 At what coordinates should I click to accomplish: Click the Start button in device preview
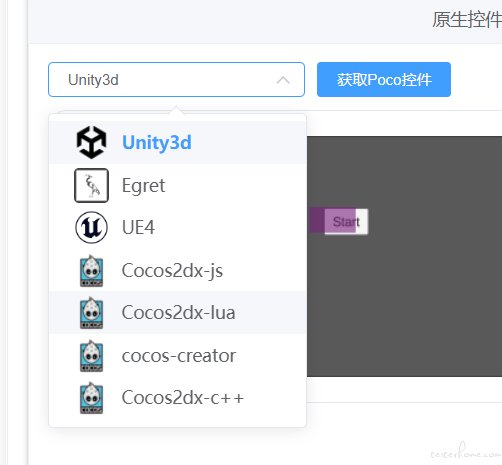click(x=346, y=222)
